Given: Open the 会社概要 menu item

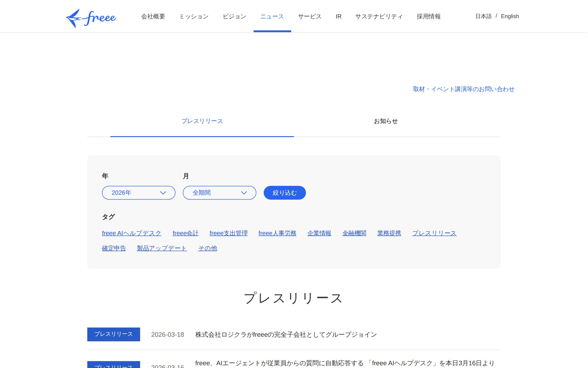Looking at the screenshot, I should (x=153, y=17).
